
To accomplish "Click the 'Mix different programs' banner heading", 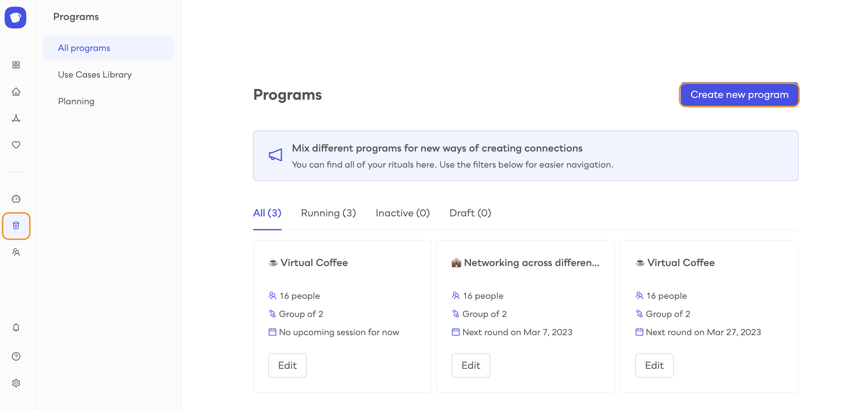I will pos(437,148).
